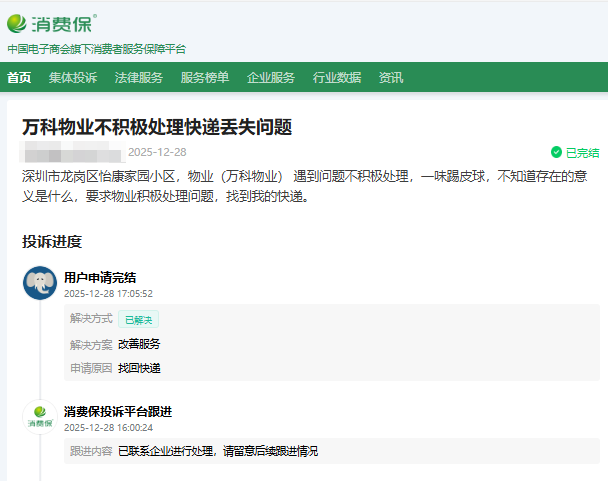
Task: Click the 2025-12-28 17:05:52 timestamp
Action: click(108, 294)
